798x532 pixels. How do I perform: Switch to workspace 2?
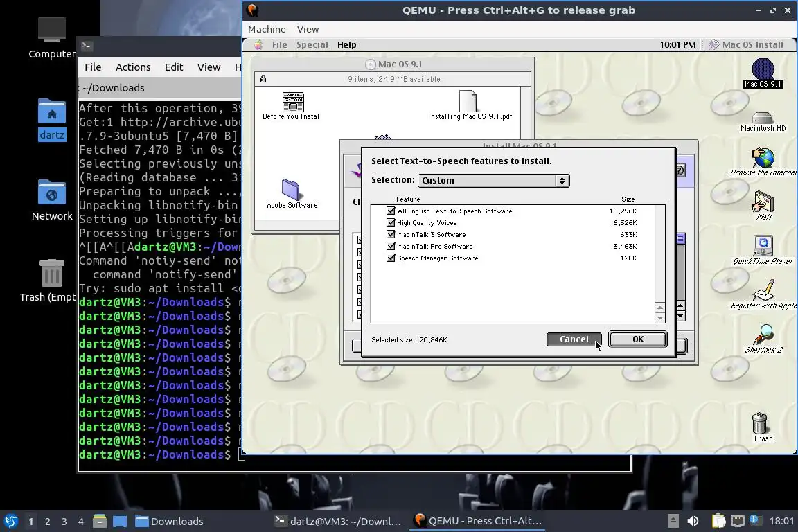coord(47,522)
